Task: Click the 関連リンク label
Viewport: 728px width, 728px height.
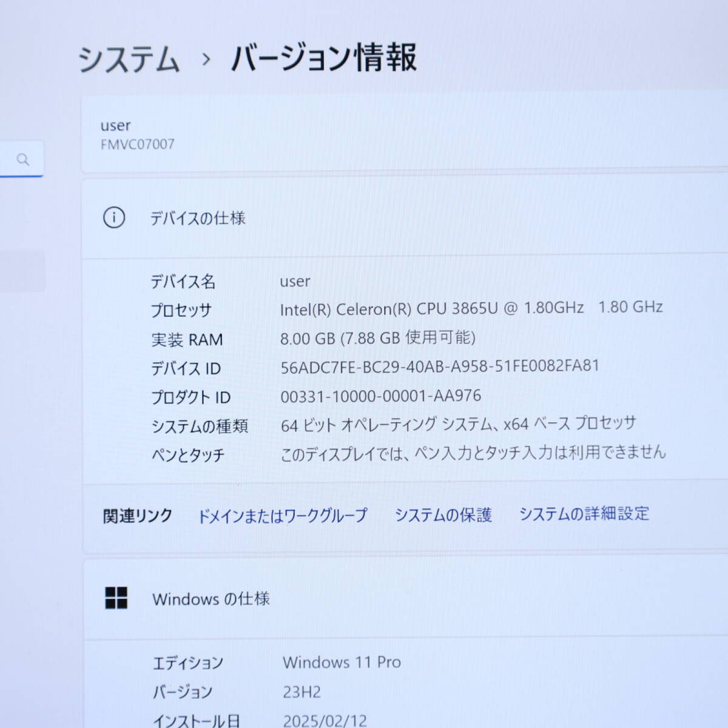Action: pyautogui.click(x=138, y=516)
